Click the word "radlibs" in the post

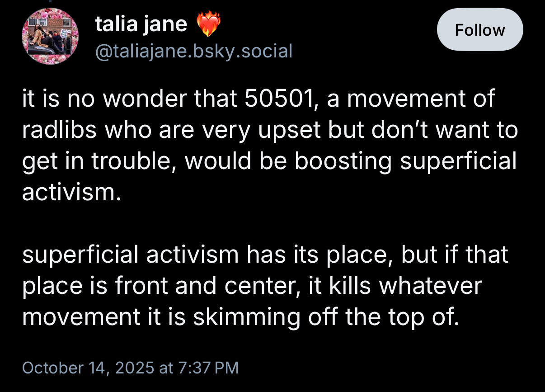click(60, 131)
